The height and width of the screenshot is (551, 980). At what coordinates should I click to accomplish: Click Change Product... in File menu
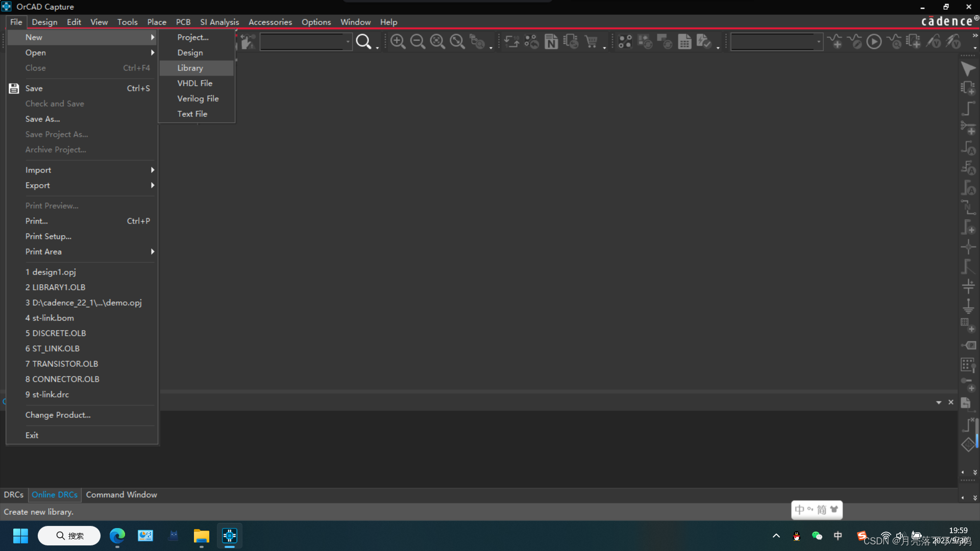coord(82,415)
